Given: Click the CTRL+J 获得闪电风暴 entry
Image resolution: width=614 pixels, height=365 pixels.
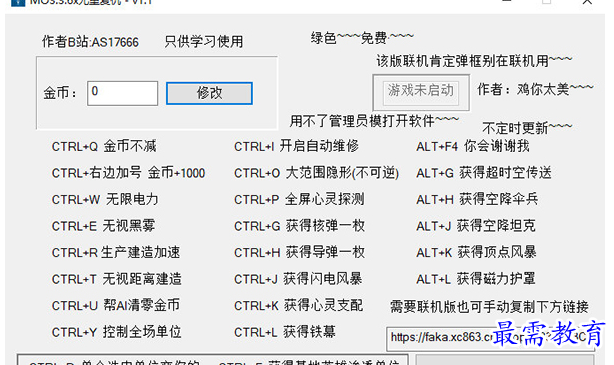Looking at the screenshot, I should pyautogui.click(x=298, y=279).
